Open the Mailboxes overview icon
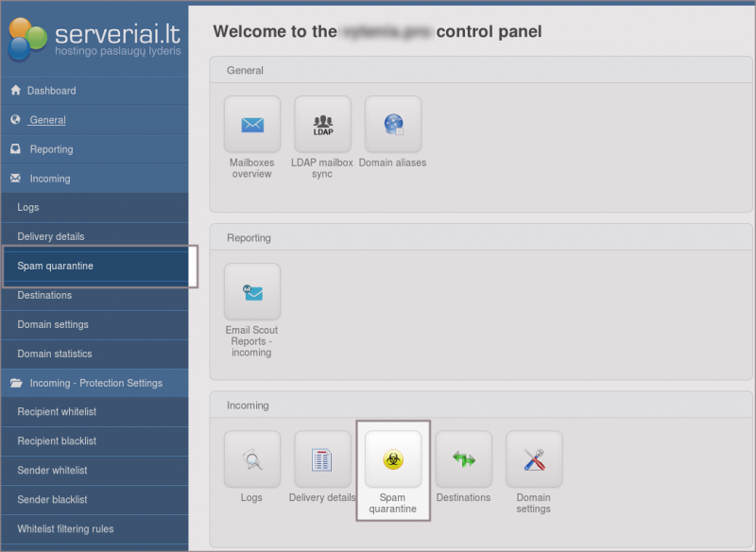Screen dimensions: 756x552 coord(251,125)
